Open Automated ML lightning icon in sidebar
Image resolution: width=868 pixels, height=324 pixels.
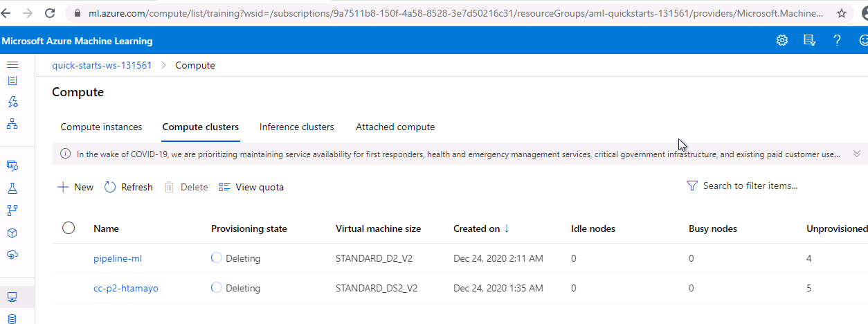click(12, 102)
